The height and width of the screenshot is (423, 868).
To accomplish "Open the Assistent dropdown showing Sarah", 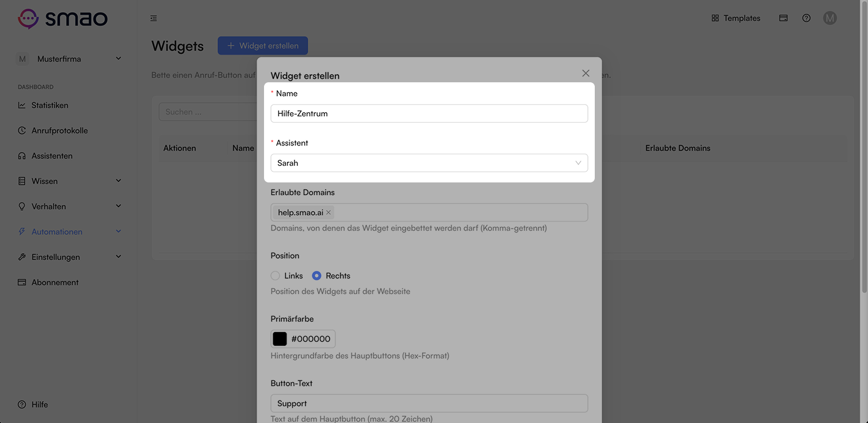I will [429, 163].
